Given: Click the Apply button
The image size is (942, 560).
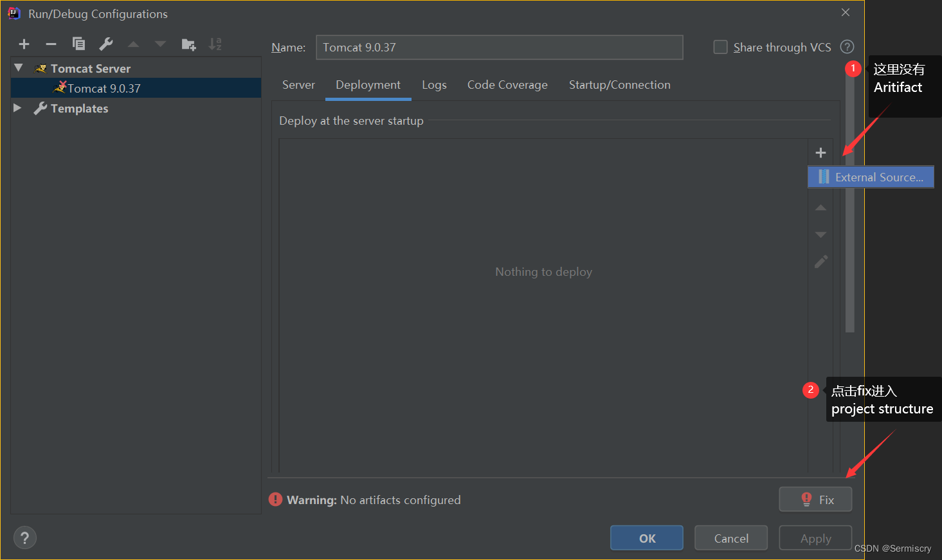Looking at the screenshot, I should [815, 538].
